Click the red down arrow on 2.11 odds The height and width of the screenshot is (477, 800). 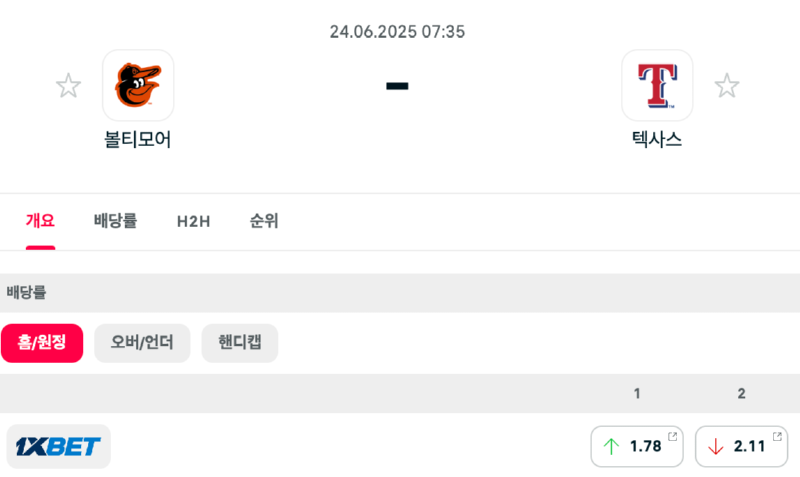[715, 446]
